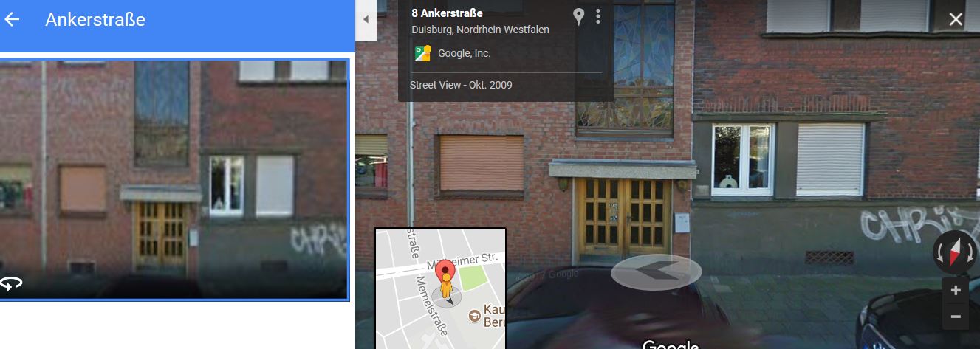
Task: Move along the street using the navigation arrow
Action: coord(656,272)
